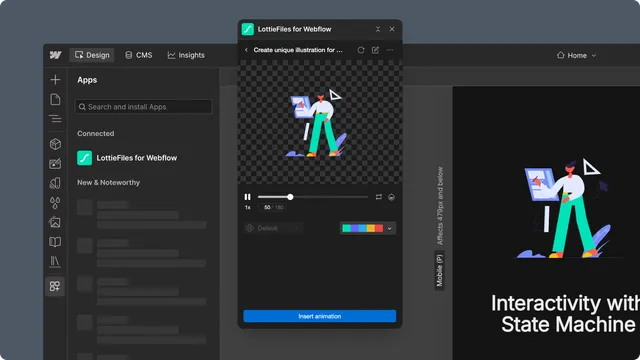Click the Insert animation button
The height and width of the screenshot is (360, 640).
coord(320,316)
